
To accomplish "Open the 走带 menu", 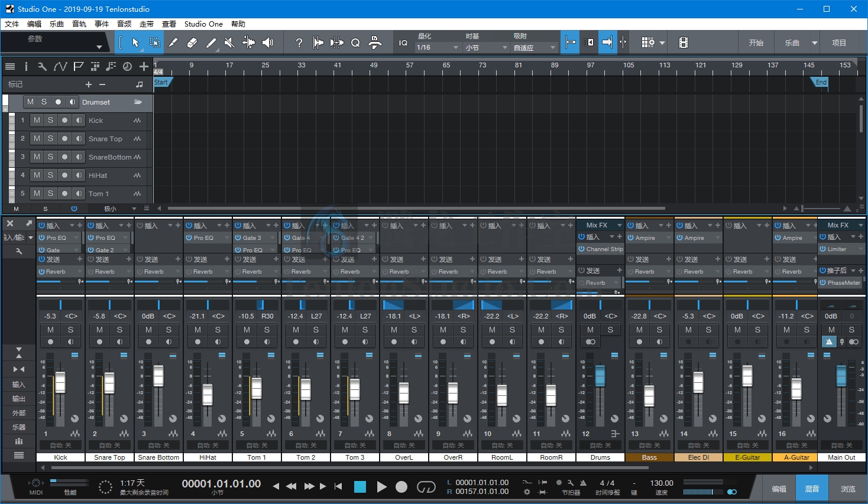I will pyautogui.click(x=147, y=24).
